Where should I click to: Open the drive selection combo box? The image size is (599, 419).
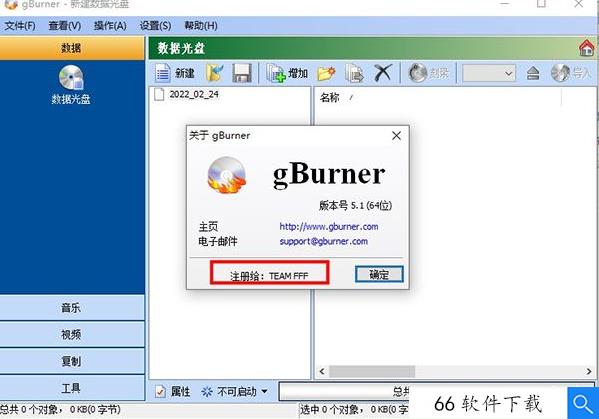(x=489, y=73)
